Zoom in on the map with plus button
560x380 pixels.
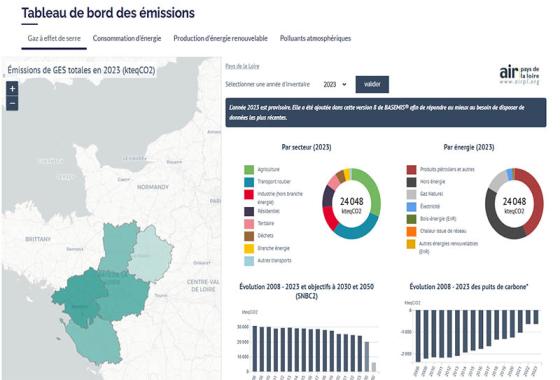pyautogui.click(x=12, y=88)
